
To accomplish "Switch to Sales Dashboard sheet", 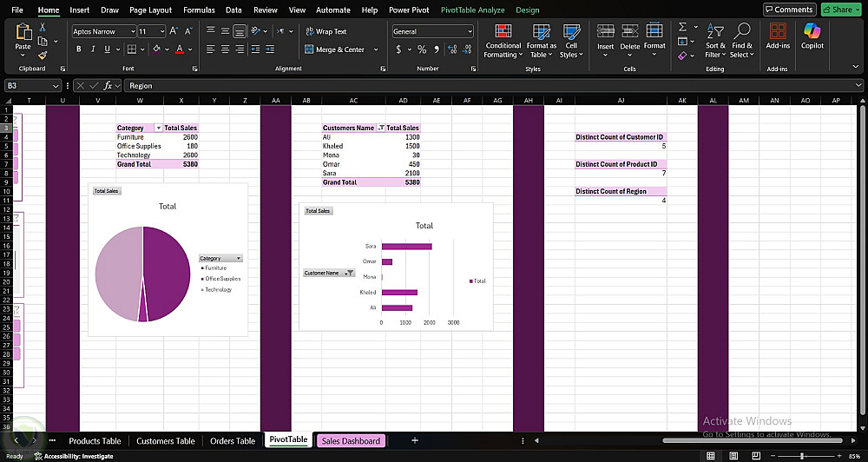I will [351, 441].
